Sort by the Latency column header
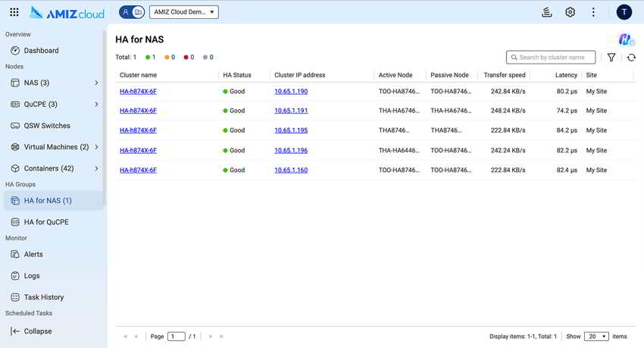This screenshot has width=644, height=348. 565,75
